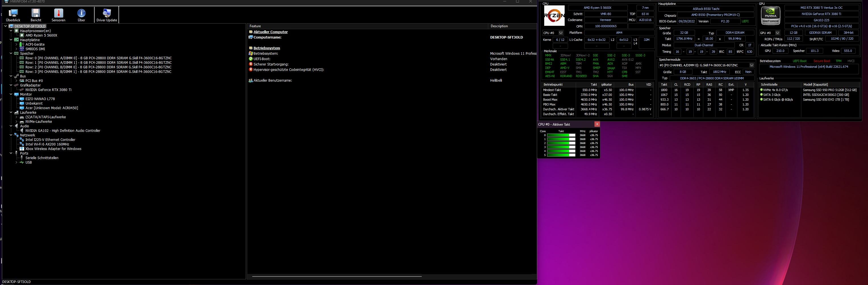
Task: Select Samsung SSD 850 EVO 1TB row
Action: coord(808,100)
